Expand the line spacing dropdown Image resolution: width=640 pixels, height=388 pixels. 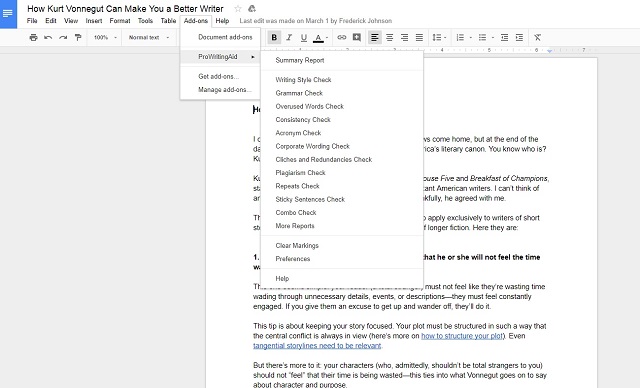(x=439, y=38)
